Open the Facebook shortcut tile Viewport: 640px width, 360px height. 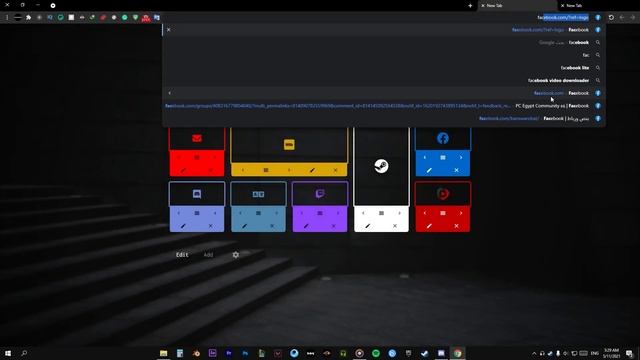point(442,139)
